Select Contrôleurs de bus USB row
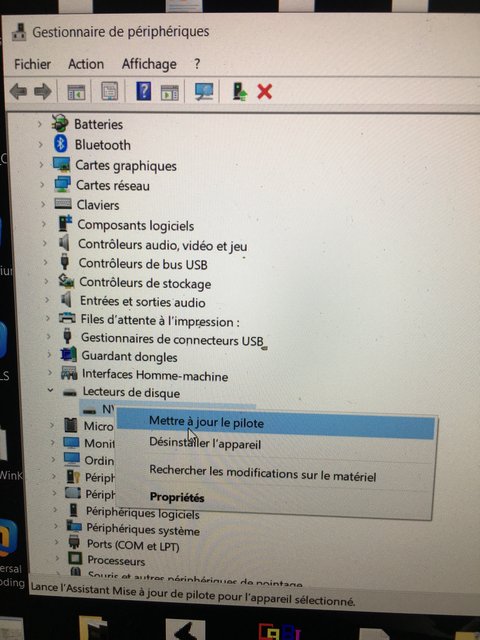The image size is (480, 640). [143, 264]
